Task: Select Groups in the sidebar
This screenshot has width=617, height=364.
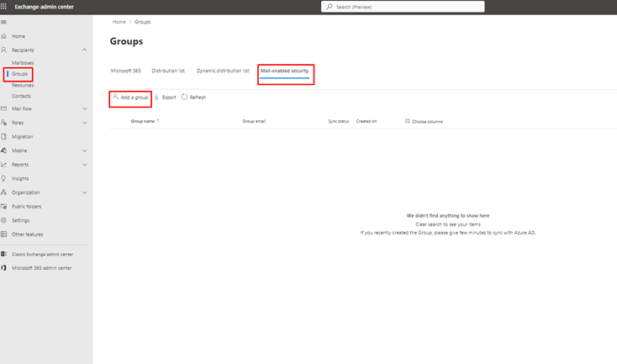Action: pos(19,74)
